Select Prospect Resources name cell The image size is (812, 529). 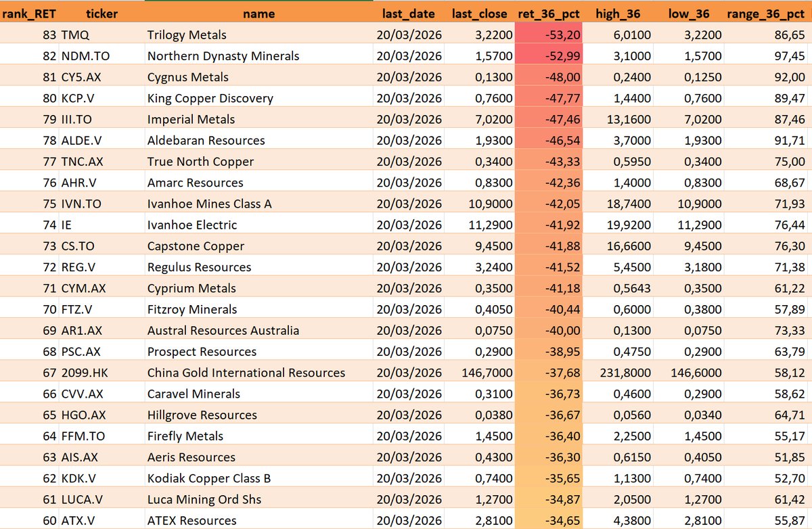pos(258,351)
